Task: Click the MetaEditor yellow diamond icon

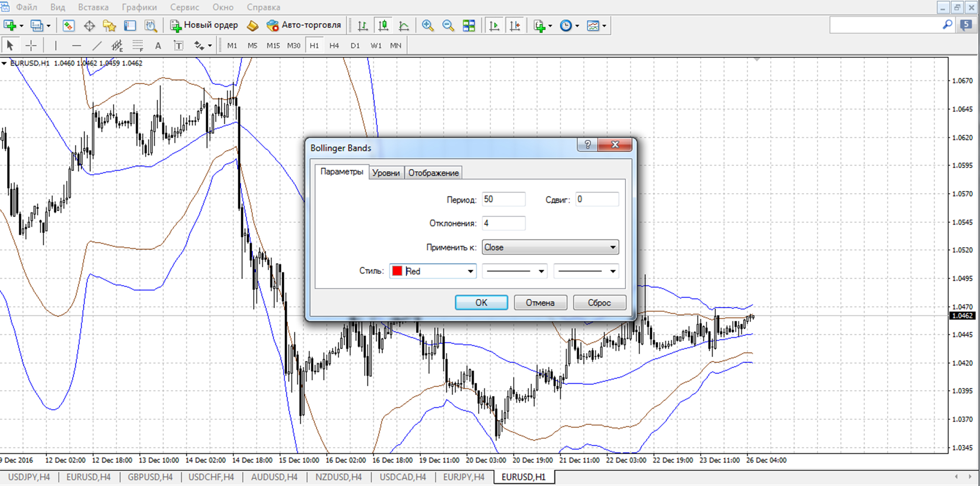Action: 253,26
